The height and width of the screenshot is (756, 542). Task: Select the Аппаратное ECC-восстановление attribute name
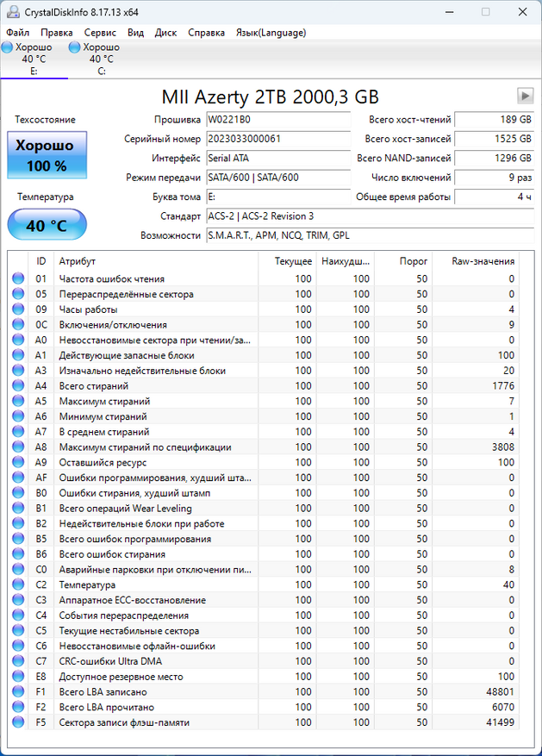[x=133, y=600]
